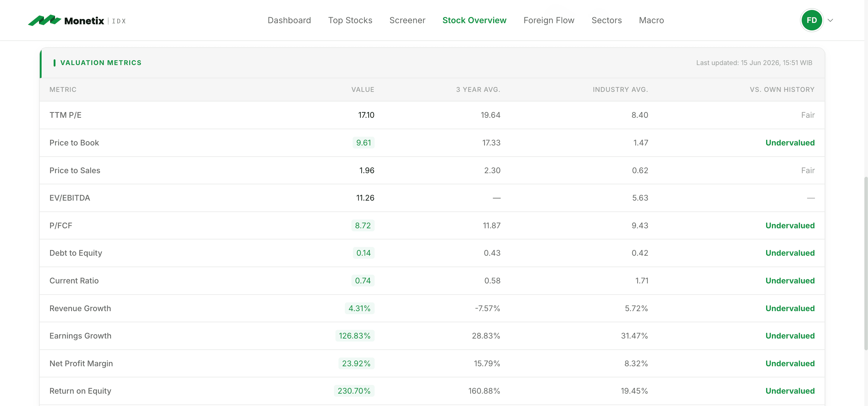Select the Price to Sales row label
This screenshot has width=868, height=406.
tap(75, 170)
